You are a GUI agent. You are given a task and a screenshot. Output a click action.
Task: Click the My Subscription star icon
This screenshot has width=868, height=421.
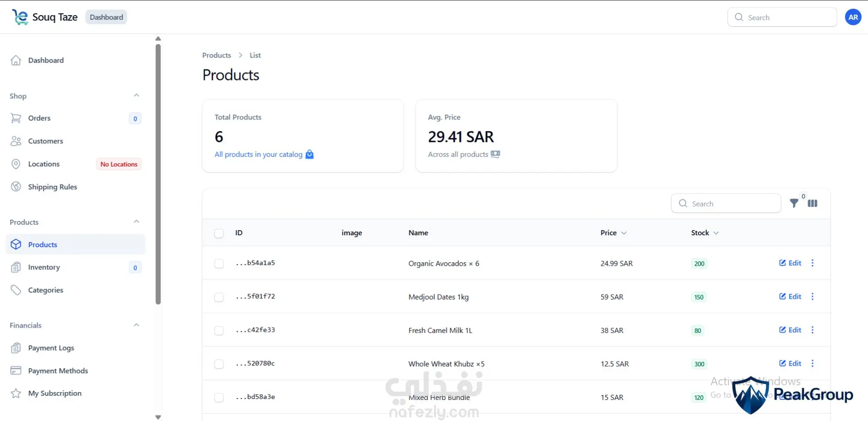pos(16,393)
